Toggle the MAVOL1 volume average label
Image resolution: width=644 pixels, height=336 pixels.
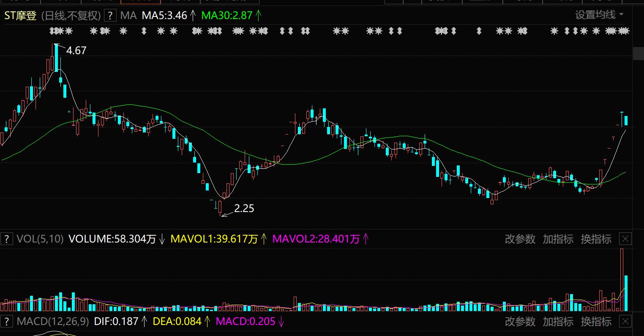[214, 239]
